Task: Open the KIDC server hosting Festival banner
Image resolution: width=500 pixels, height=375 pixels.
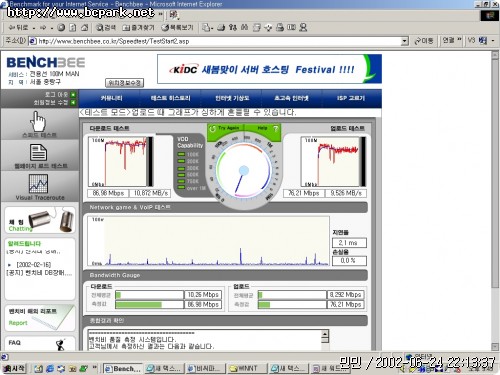Action: point(269,69)
